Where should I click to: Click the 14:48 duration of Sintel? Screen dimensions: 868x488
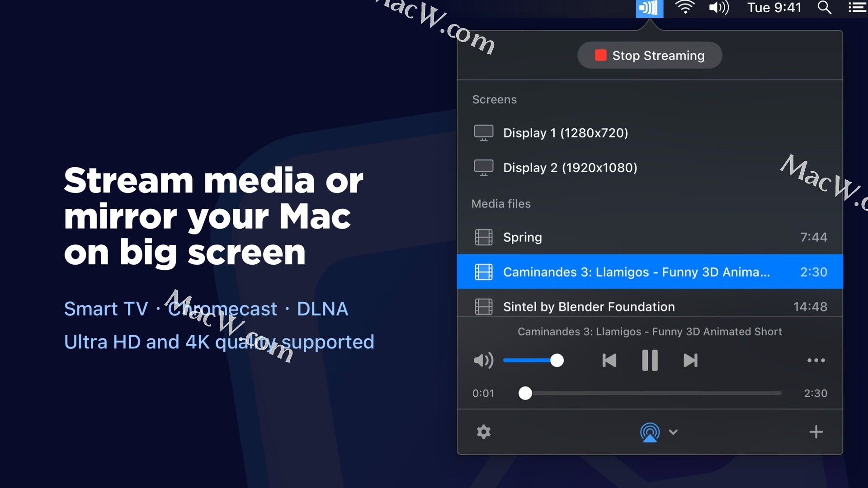pyautogui.click(x=810, y=307)
